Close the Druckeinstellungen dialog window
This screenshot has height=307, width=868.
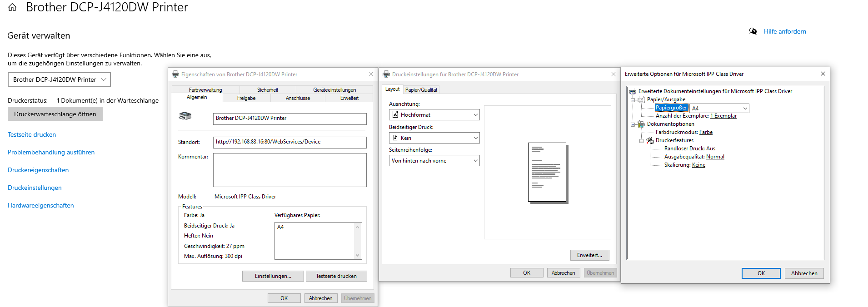coord(613,74)
